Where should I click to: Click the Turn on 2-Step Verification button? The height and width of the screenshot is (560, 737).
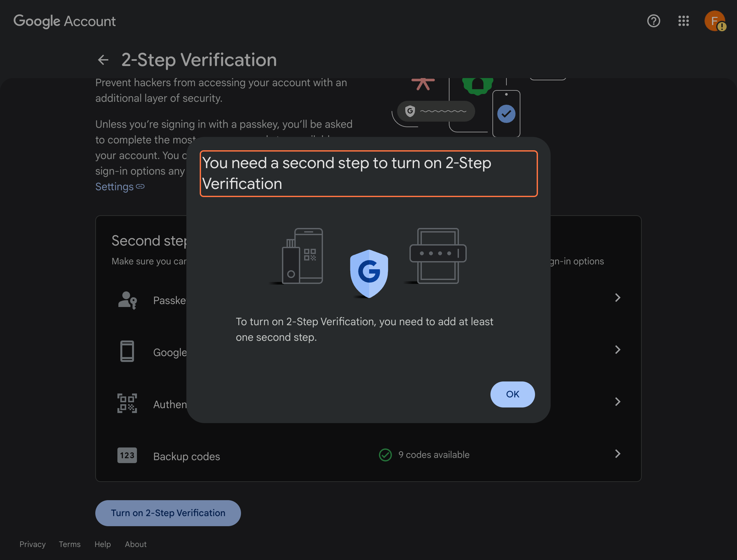(x=168, y=513)
